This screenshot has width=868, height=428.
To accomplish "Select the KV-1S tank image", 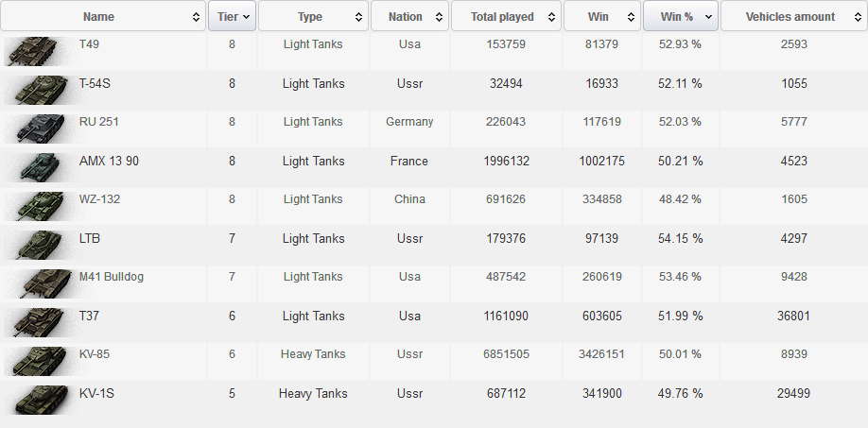I will 36,399.
